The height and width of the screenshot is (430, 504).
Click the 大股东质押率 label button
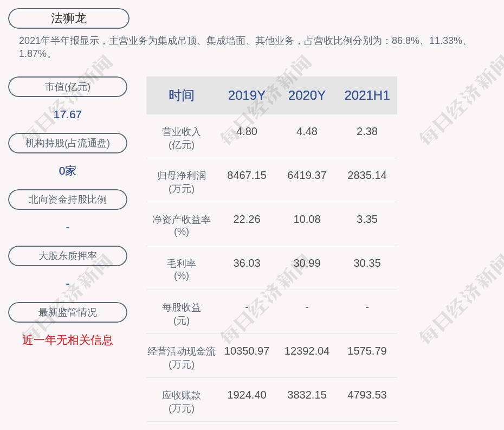(x=68, y=256)
